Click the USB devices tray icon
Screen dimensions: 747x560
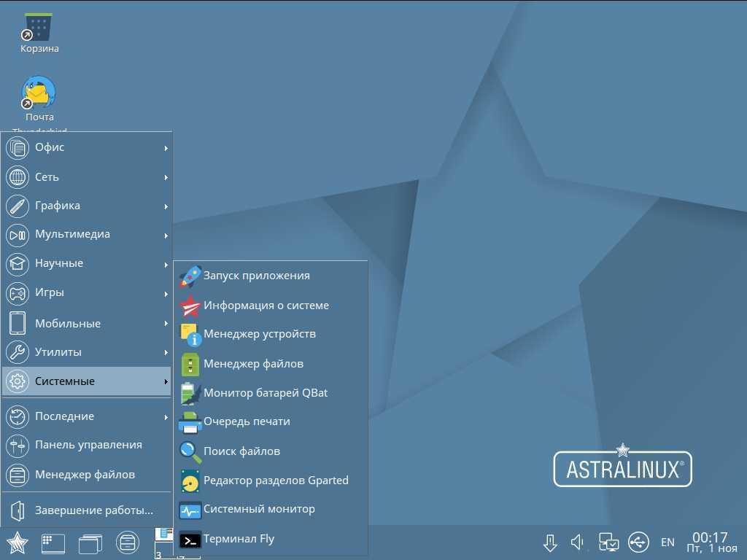point(638,542)
